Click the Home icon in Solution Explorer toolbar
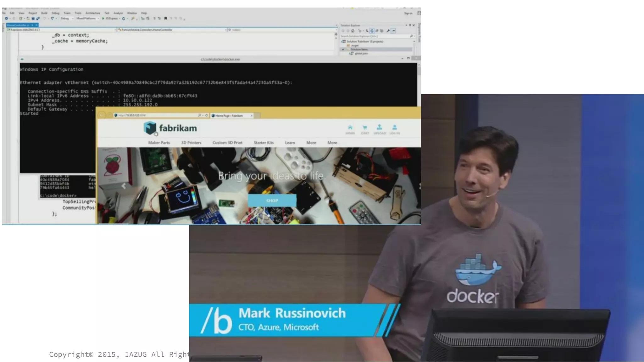 click(353, 31)
